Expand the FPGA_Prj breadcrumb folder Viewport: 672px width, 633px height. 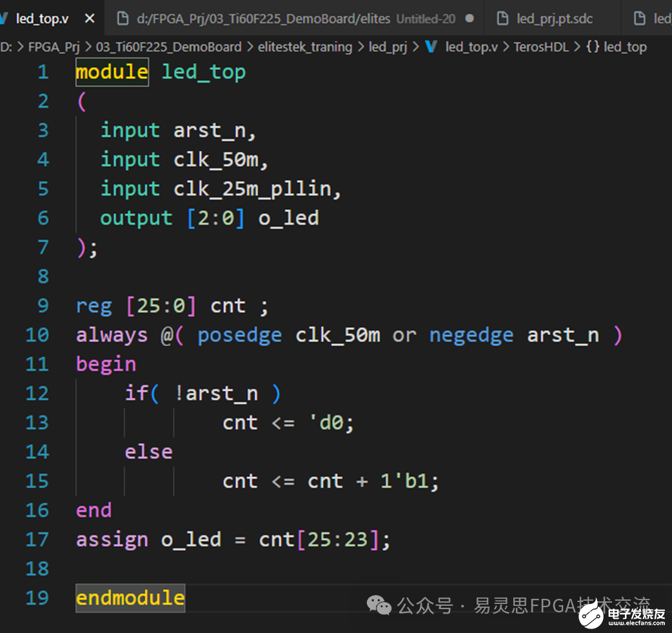54,47
